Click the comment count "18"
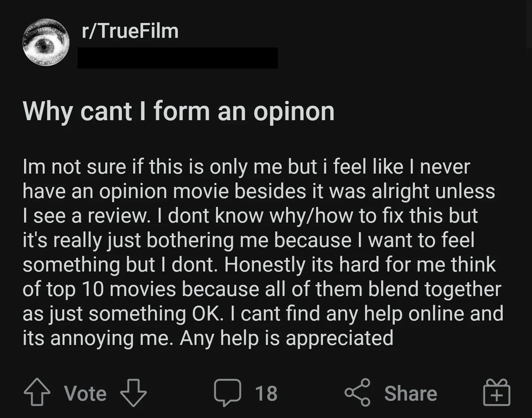The image size is (532, 418). (266, 393)
